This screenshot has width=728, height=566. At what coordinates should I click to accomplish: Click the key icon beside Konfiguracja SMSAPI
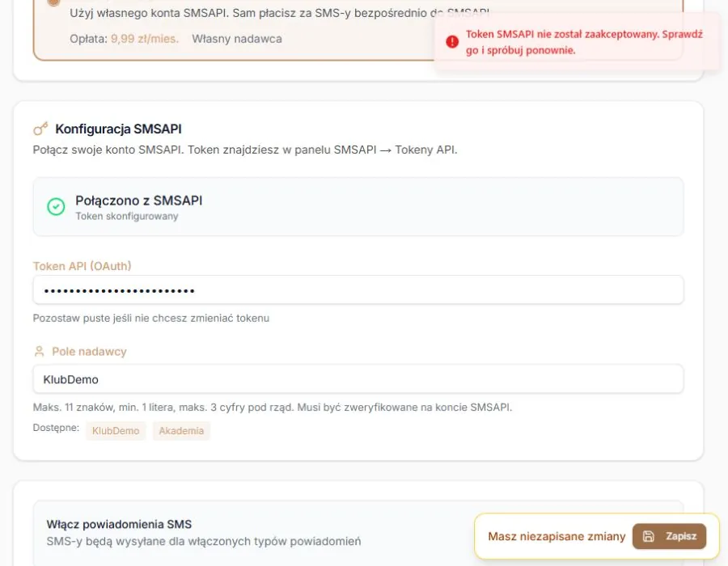tap(40, 129)
